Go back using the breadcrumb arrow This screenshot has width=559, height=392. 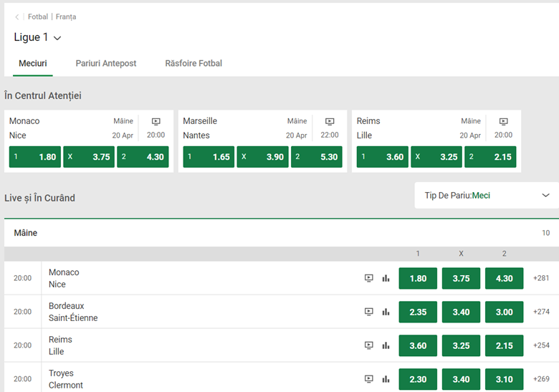(16, 16)
